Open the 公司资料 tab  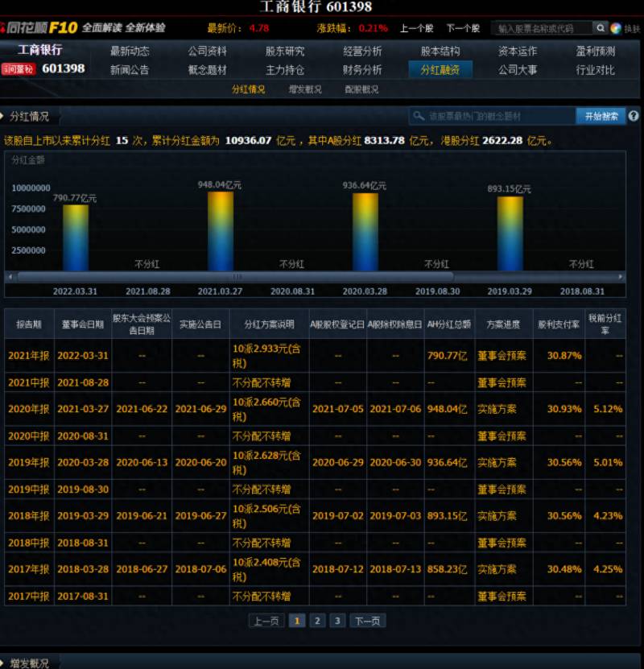coord(207,52)
